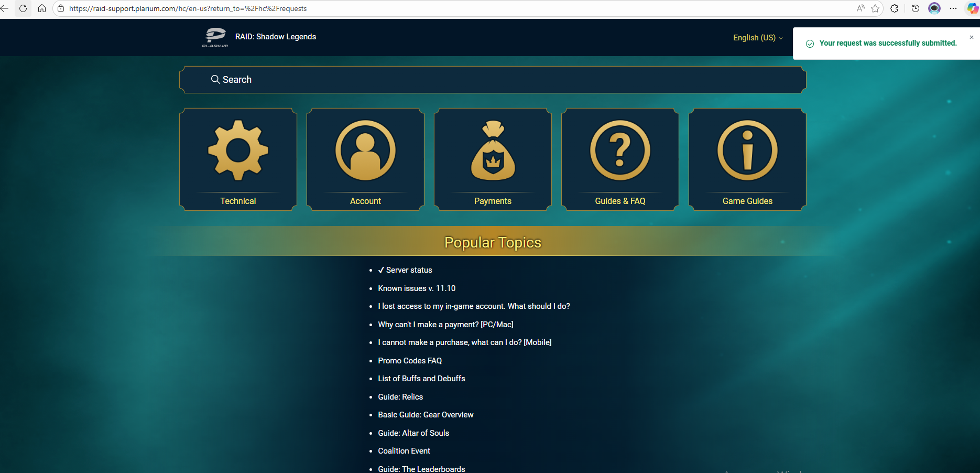Open browser extensions puzzle icon

pyautogui.click(x=895, y=8)
